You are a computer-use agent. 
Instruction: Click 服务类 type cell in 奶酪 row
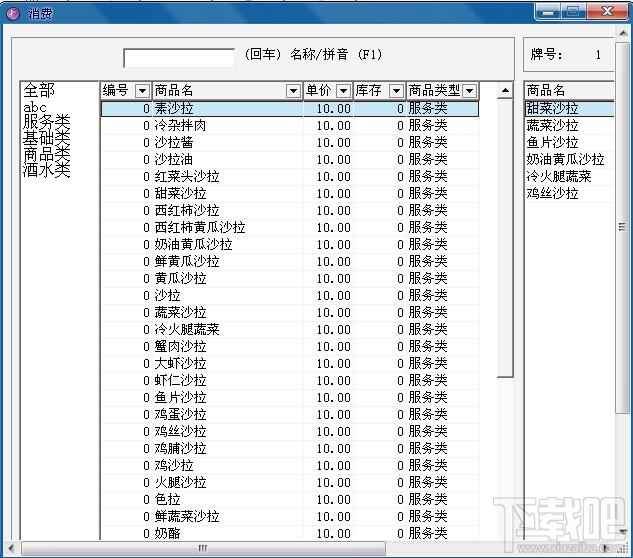coord(428,533)
